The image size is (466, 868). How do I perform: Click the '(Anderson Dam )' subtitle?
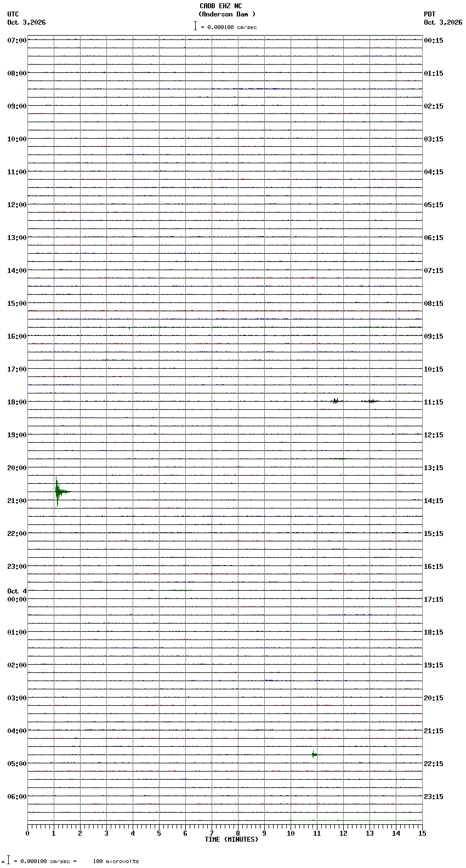(x=227, y=14)
